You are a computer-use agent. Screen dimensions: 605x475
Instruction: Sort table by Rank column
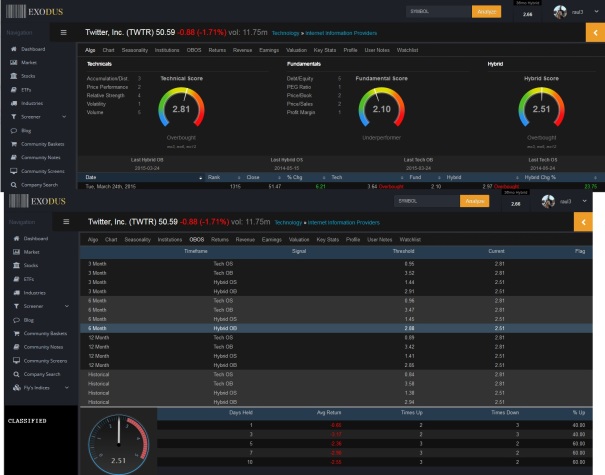pyautogui.click(x=214, y=177)
